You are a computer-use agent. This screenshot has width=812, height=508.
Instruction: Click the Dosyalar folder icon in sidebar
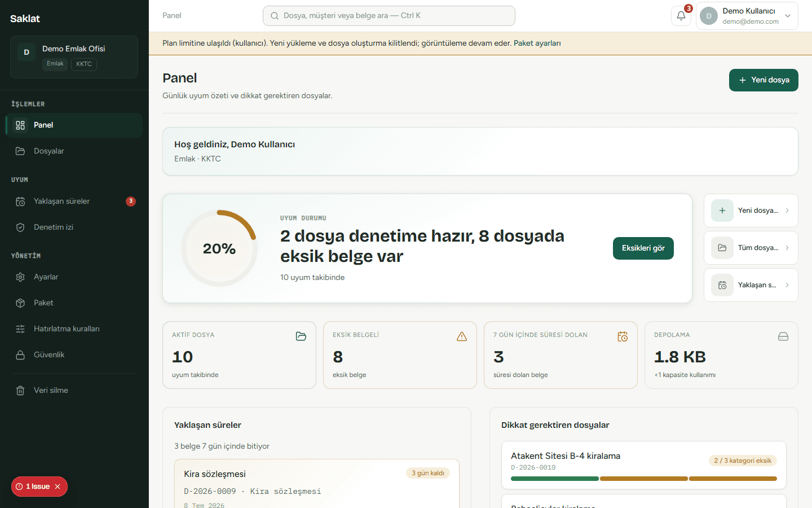[x=20, y=151]
